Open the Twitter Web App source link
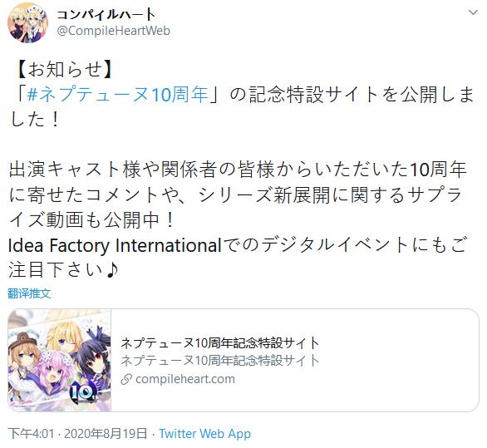Viewport: 487px width, 448px height. pyautogui.click(x=205, y=433)
